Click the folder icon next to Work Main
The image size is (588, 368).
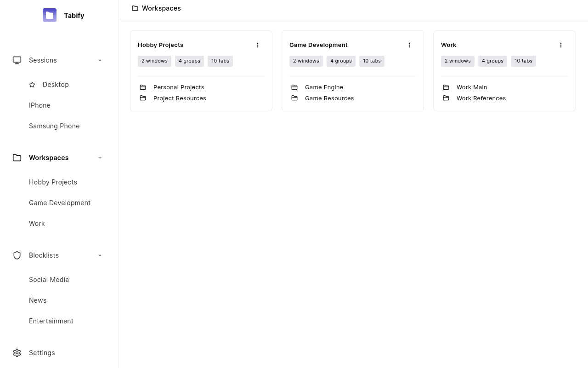pos(446,87)
